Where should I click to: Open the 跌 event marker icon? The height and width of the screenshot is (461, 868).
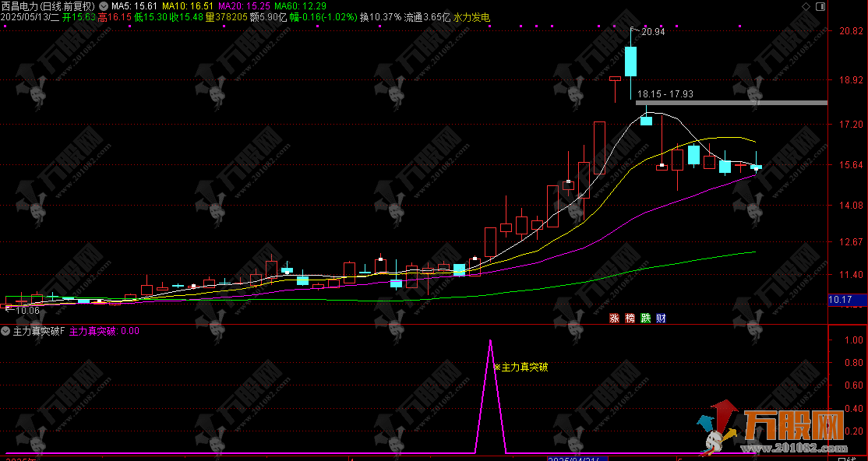point(645,318)
